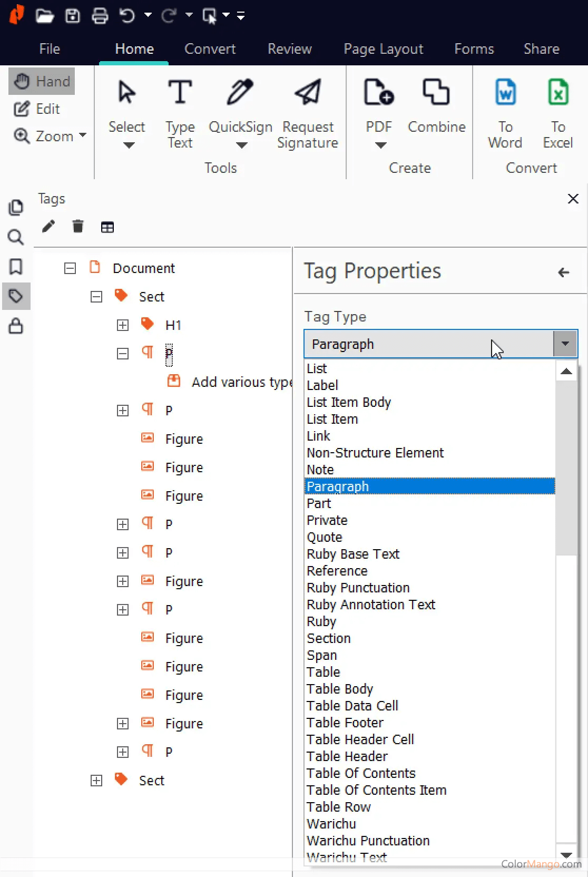This screenshot has width=588, height=877.
Task: Open the Page Layout tab
Action: coord(383,49)
